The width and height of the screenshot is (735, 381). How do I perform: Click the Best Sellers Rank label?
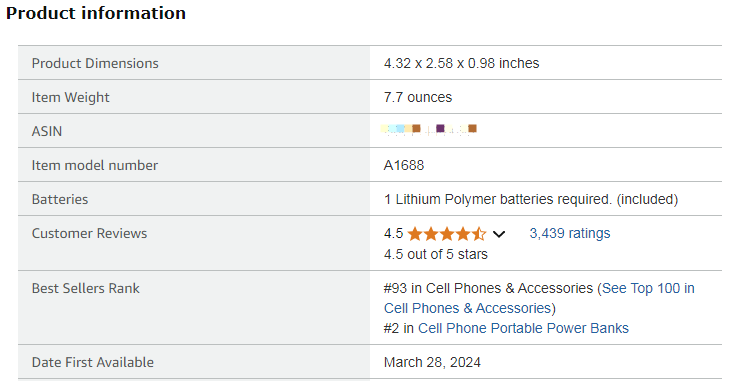(x=85, y=288)
